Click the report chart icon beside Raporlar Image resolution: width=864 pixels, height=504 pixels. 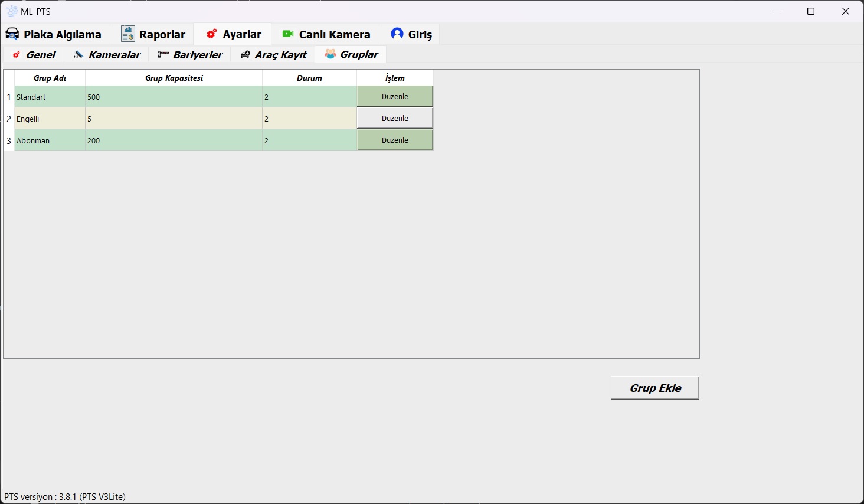click(128, 34)
